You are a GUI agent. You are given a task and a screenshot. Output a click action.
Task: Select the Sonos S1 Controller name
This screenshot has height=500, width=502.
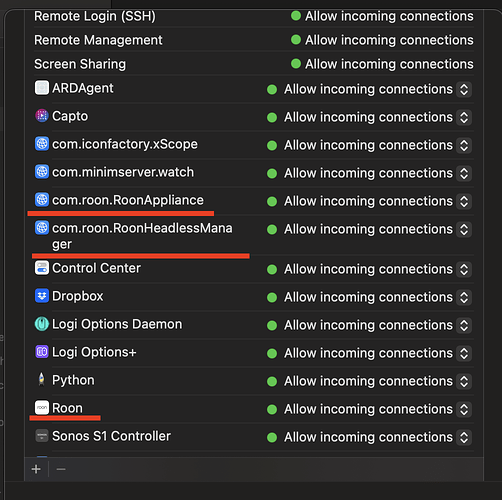coord(111,436)
